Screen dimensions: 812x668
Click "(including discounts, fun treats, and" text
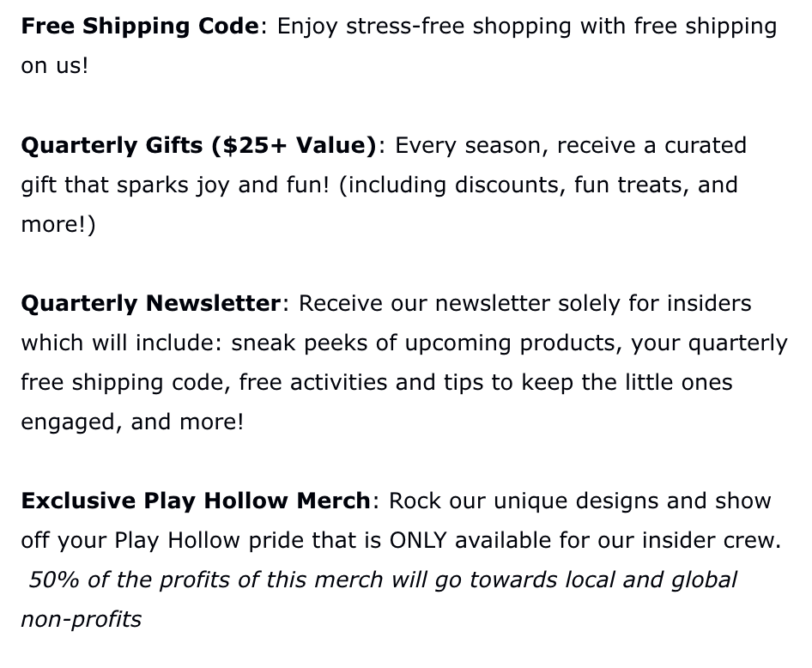click(538, 185)
